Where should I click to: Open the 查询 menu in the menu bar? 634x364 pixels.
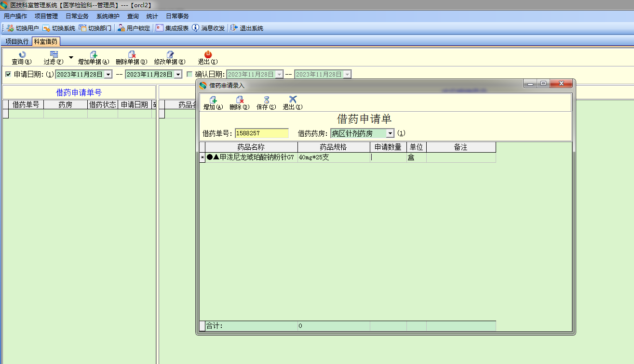coord(133,16)
